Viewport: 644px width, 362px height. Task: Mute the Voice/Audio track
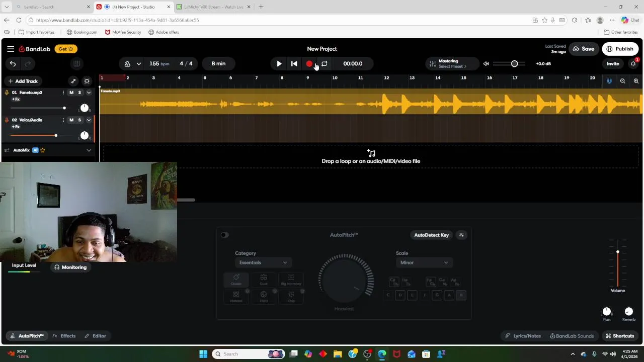click(71, 120)
